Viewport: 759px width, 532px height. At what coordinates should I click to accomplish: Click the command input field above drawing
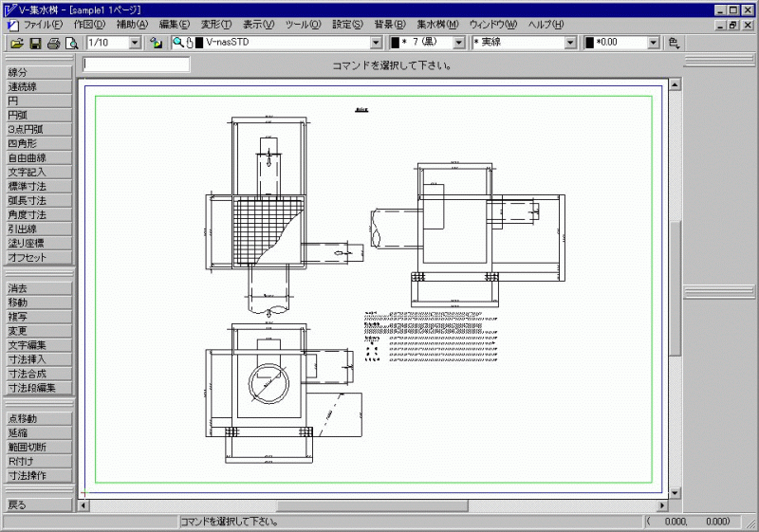pyautogui.click(x=137, y=64)
